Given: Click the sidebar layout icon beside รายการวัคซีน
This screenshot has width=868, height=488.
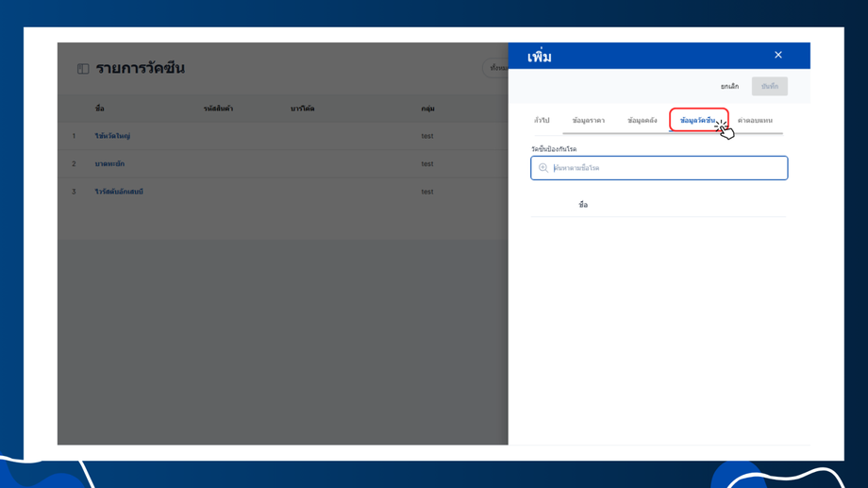Looking at the screenshot, I should coord(83,69).
